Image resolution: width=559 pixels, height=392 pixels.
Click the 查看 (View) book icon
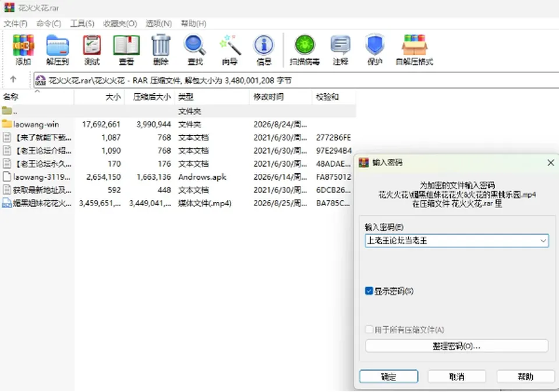126,49
